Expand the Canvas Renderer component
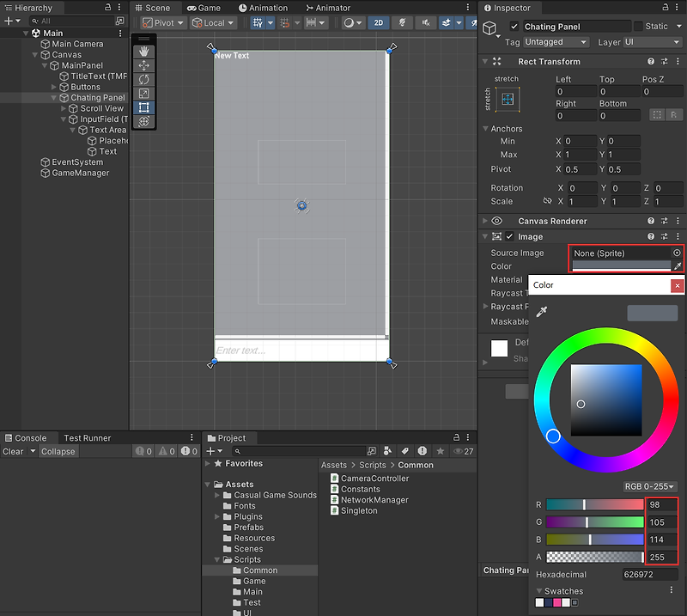The height and width of the screenshot is (616, 687). tap(485, 221)
